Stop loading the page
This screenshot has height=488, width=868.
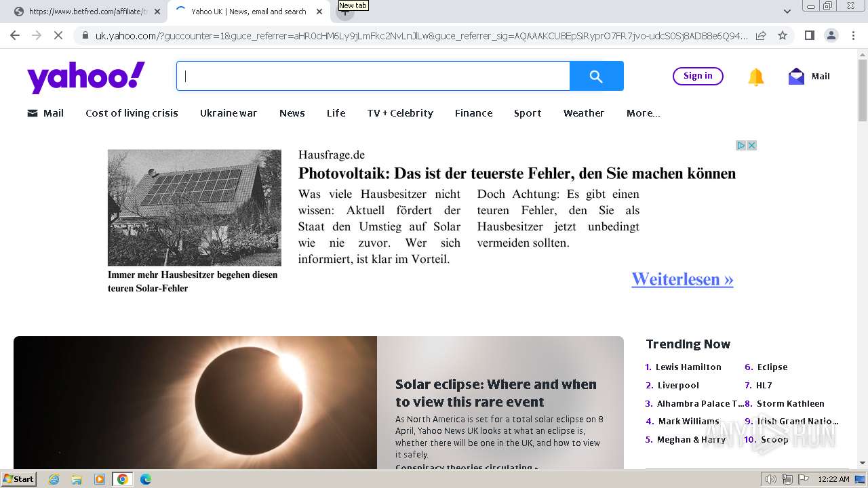click(58, 36)
